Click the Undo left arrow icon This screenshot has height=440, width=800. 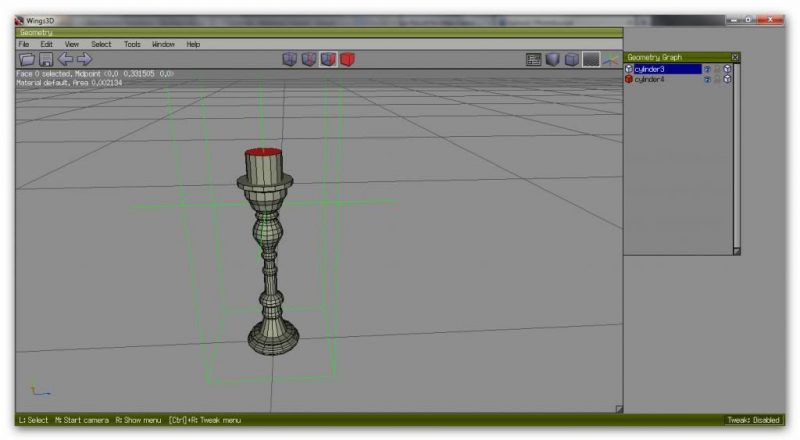pos(65,60)
